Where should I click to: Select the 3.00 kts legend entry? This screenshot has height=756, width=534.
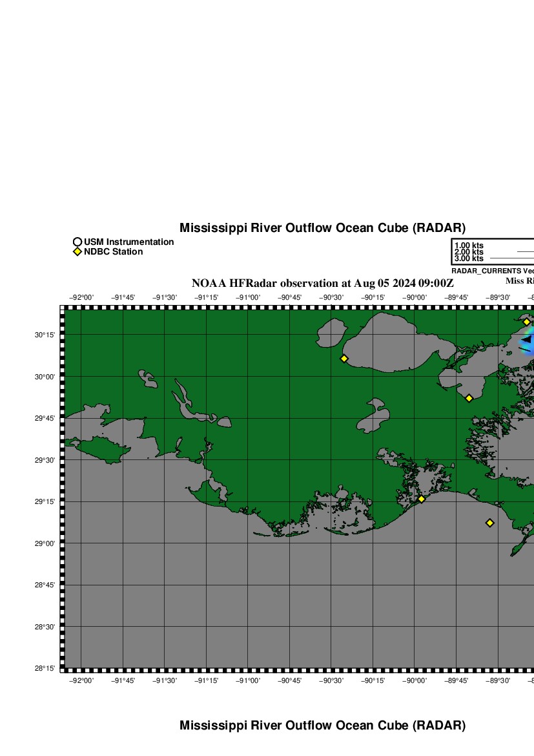469,258
